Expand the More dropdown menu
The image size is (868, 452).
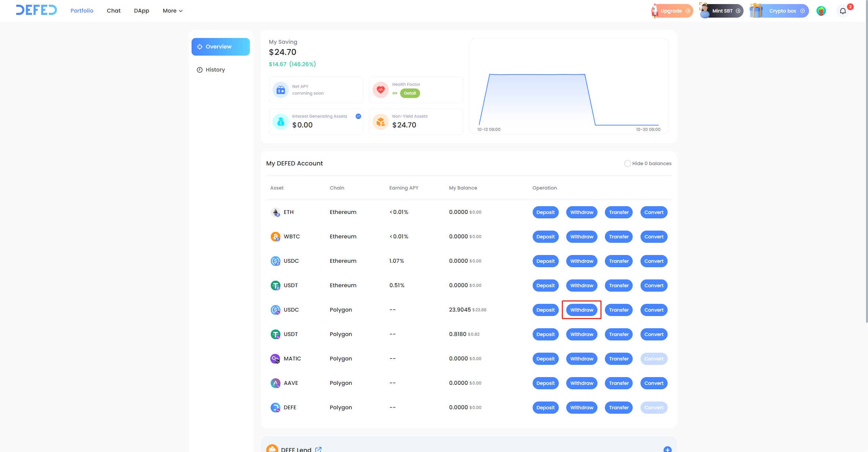[173, 11]
